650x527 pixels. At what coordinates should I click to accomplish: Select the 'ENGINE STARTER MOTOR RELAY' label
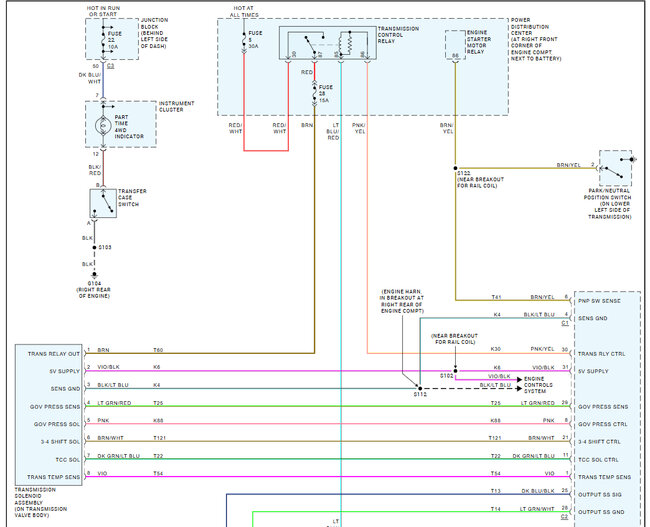(x=479, y=42)
